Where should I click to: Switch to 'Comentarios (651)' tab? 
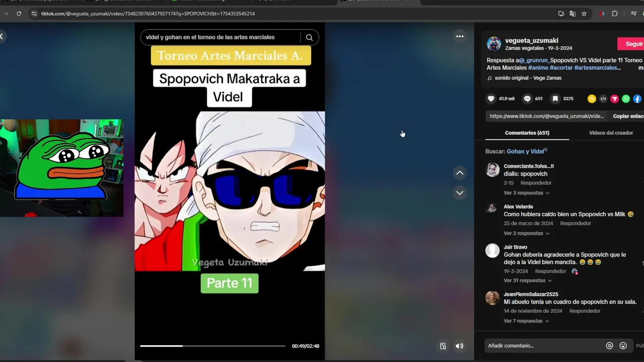527,133
